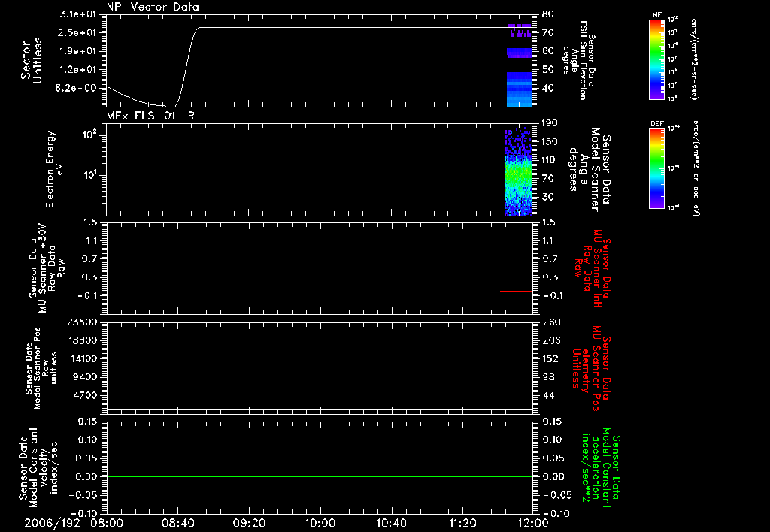Click the '23500' scanner position tick value
Screen dimensions: 770x532
[82, 322]
